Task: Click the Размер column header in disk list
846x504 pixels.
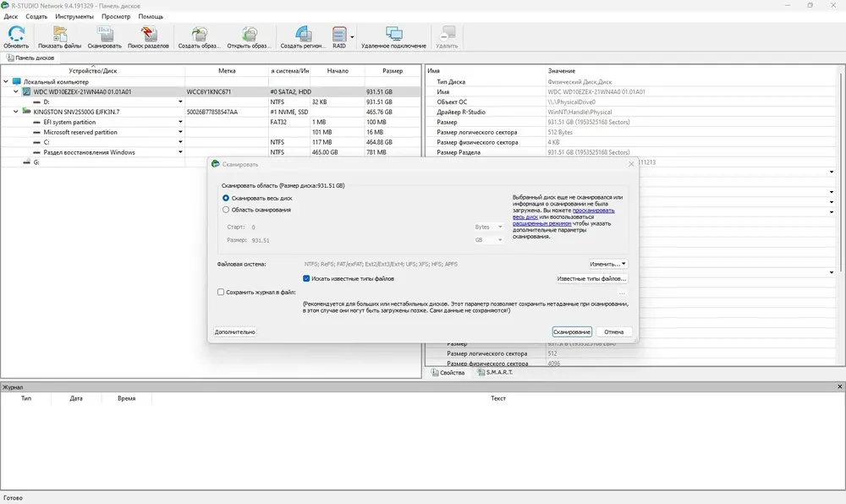Action: pyautogui.click(x=393, y=71)
